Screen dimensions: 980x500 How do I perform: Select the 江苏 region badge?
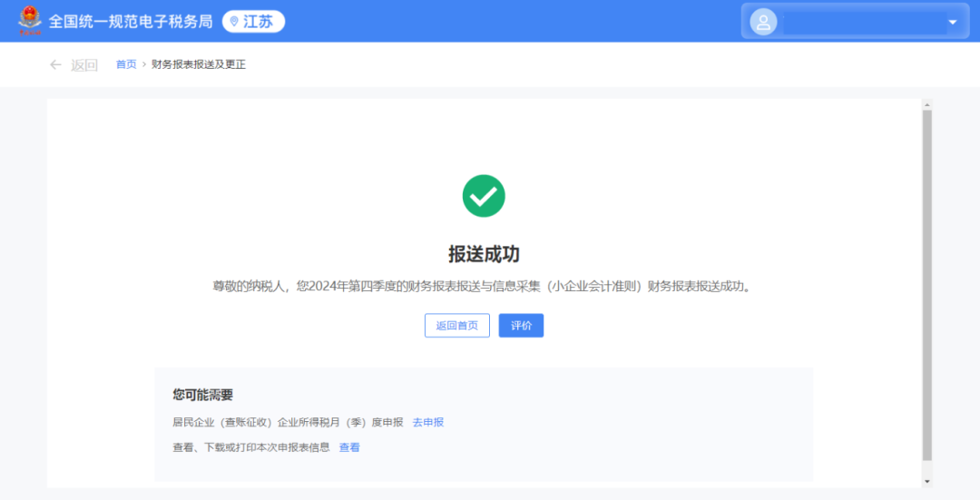[x=253, y=21]
